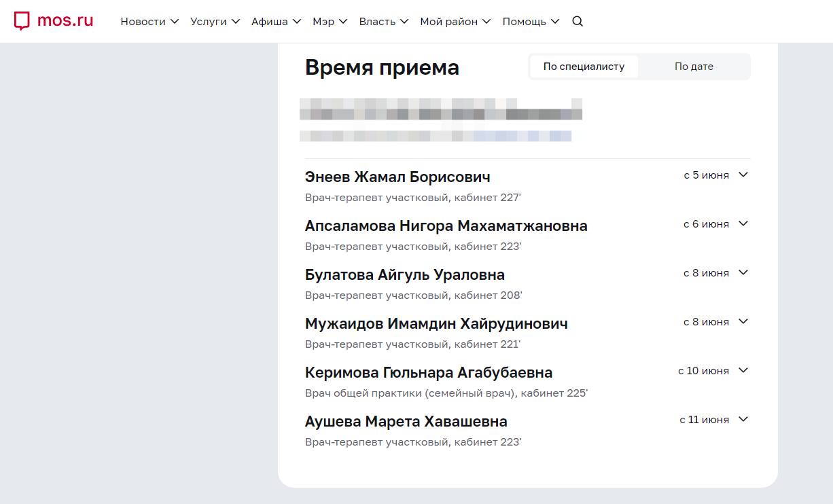This screenshot has width=833, height=504.
Task: Switch to the По дате tab
Action: [x=694, y=66]
